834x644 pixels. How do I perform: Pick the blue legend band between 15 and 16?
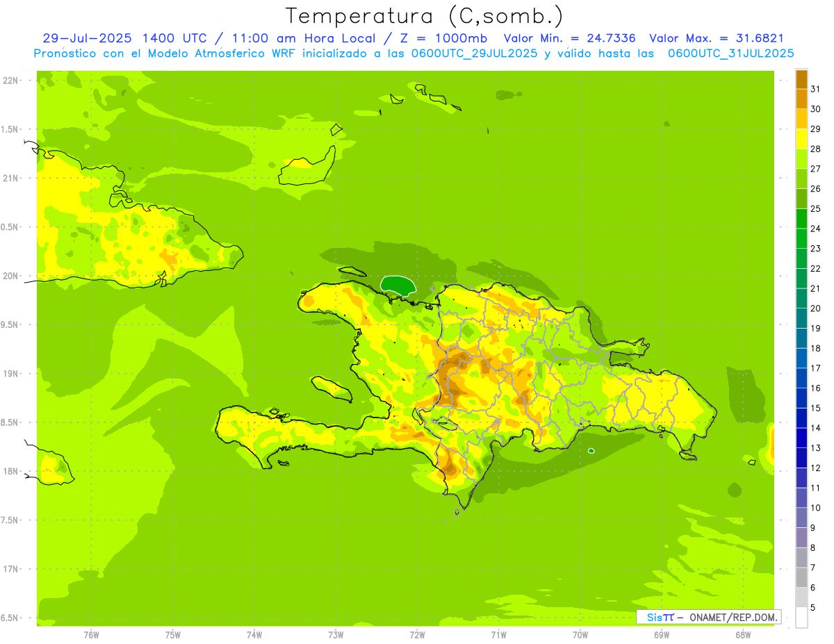tap(801, 398)
